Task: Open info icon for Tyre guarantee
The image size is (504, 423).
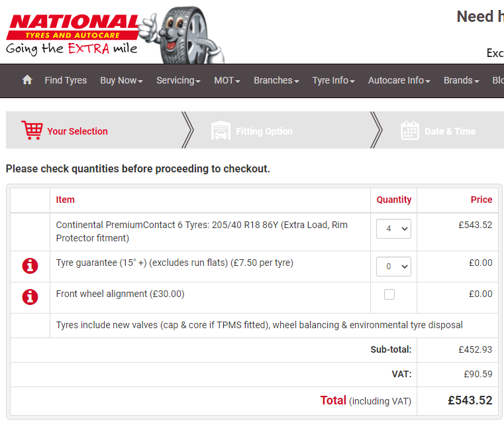Action: click(30, 266)
